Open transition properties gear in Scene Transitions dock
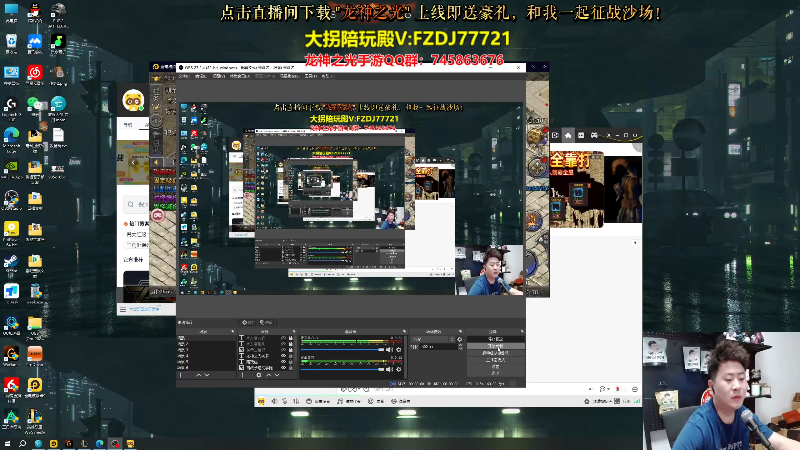 [460, 339]
